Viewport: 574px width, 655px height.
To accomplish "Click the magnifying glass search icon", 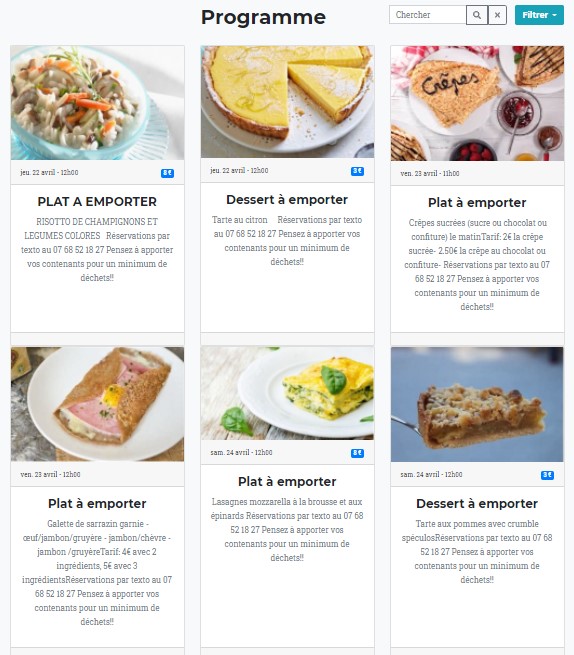I will (477, 15).
